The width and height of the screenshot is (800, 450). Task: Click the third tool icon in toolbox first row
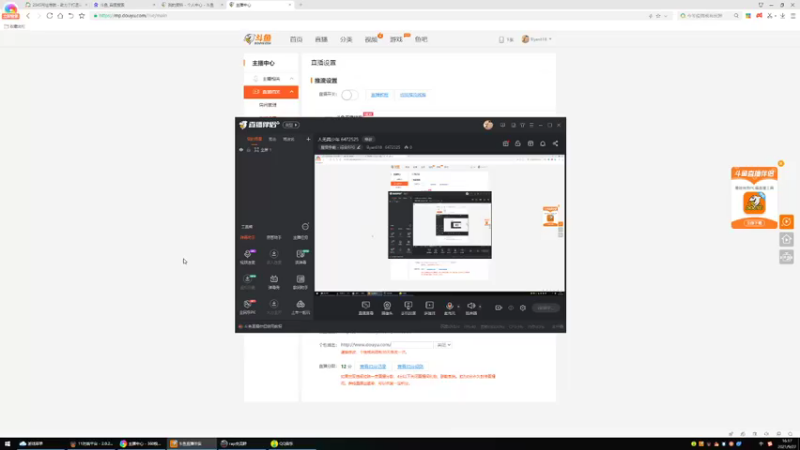[x=301, y=254]
